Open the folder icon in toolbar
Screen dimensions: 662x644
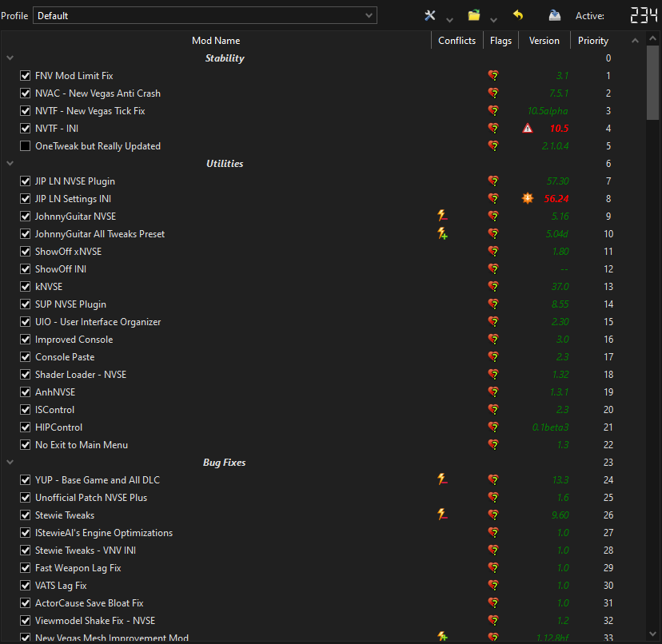tap(474, 16)
